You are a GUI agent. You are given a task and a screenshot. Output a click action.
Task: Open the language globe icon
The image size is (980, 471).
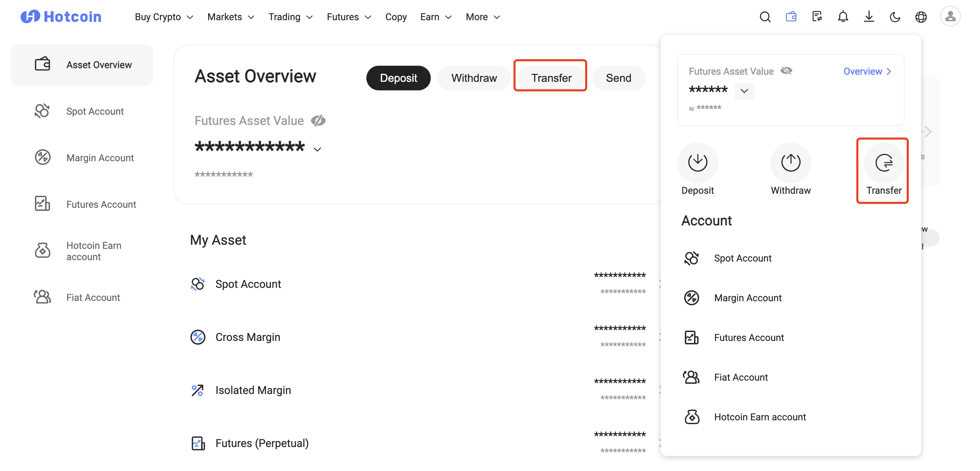[x=921, y=17]
